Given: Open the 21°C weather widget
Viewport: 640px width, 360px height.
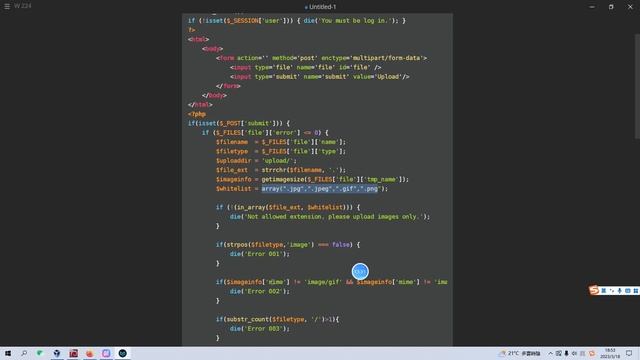Looking at the screenshot, I should tap(520, 353).
